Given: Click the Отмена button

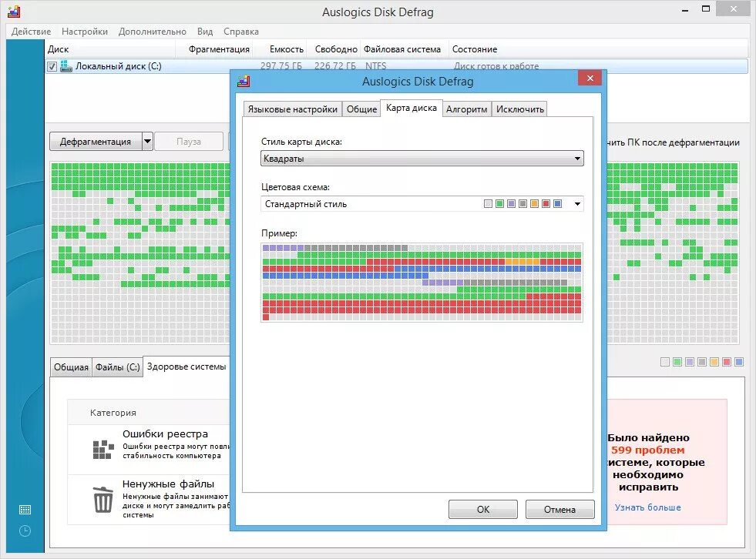Looking at the screenshot, I should coord(559,510).
